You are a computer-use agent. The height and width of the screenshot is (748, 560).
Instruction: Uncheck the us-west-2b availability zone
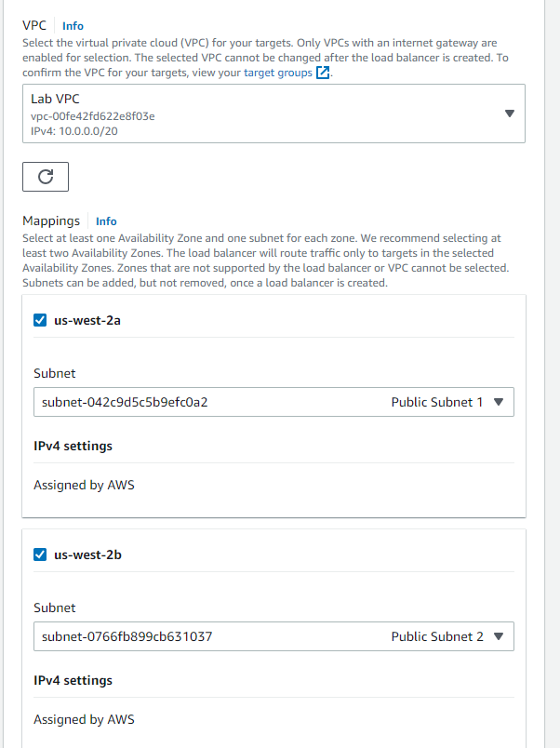click(40, 554)
